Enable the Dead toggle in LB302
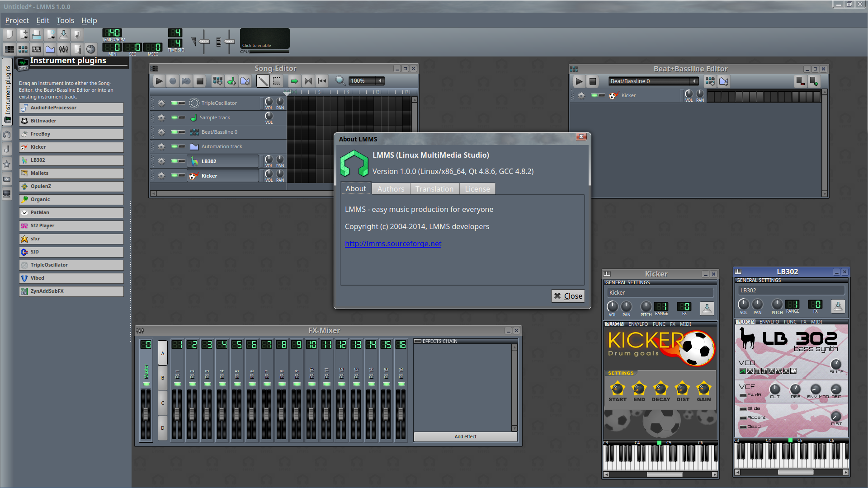The width and height of the screenshot is (868, 488). (x=743, y=427)
